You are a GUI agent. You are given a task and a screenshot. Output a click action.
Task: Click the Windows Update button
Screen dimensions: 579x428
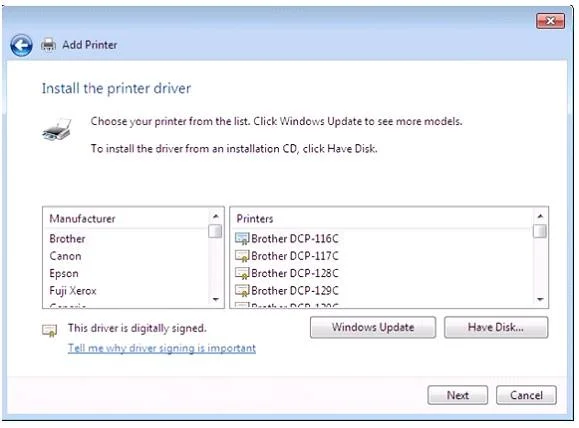[x=373, y=327]
